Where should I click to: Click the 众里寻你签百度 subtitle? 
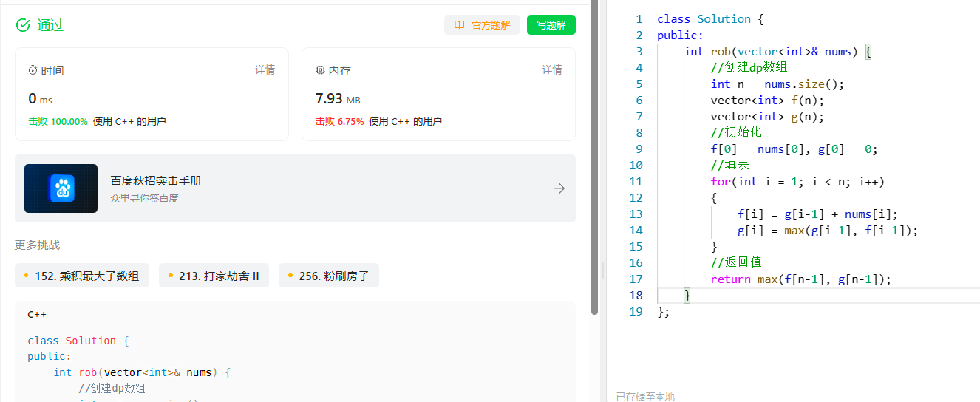tap(144, 198)
